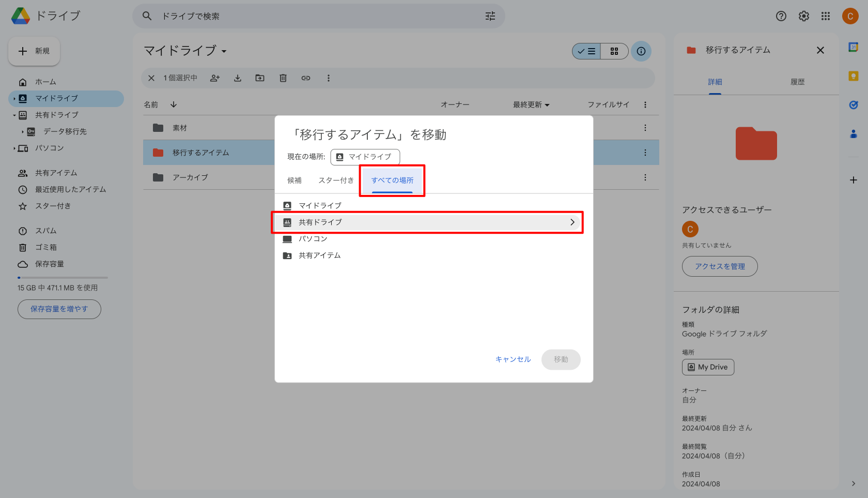Image resolution: width=868 pixels, height=498 pixels.
Task: Click the copy link icon
Action: (306, 78)
